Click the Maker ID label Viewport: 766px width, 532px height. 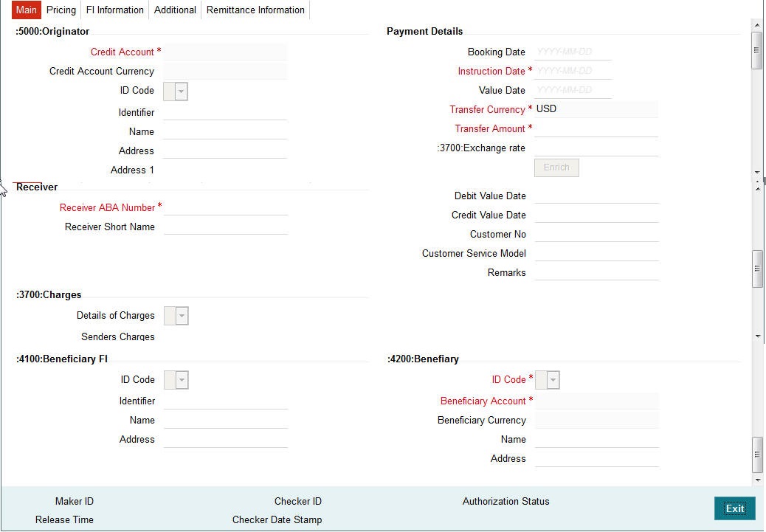pos(75,501)
